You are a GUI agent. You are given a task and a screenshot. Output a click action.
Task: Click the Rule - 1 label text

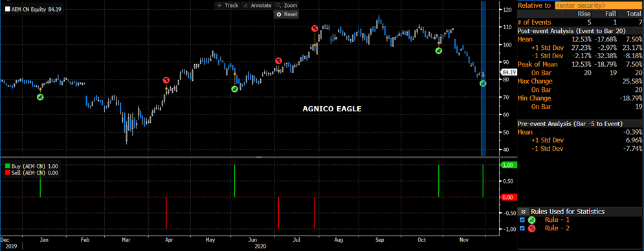[x=557, y=220]
